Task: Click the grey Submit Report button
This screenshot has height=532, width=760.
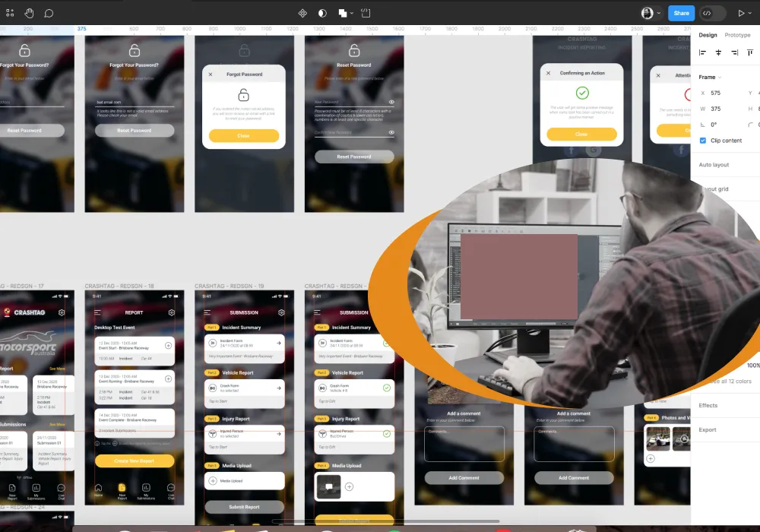Action: tap(244, 507)
